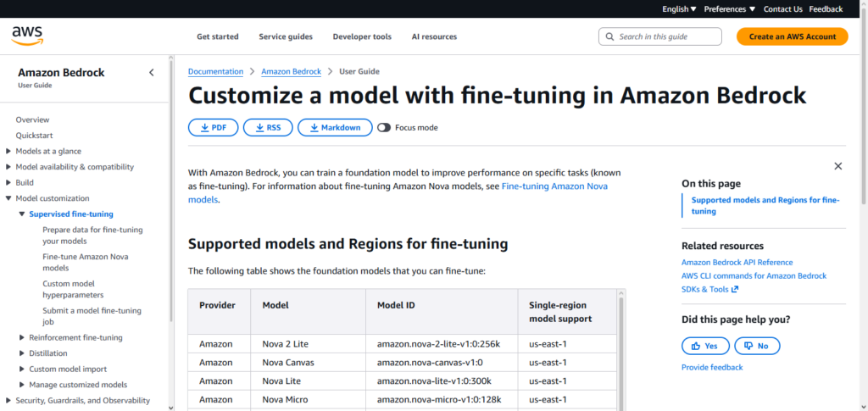Click the thumbs-down No button

pyautogui.click(x=757, y=346)
